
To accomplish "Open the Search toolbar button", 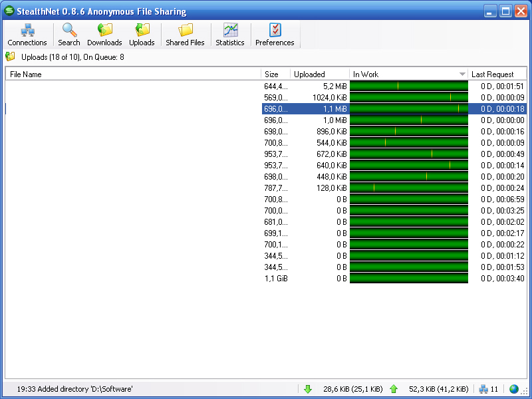I will 69,35.
